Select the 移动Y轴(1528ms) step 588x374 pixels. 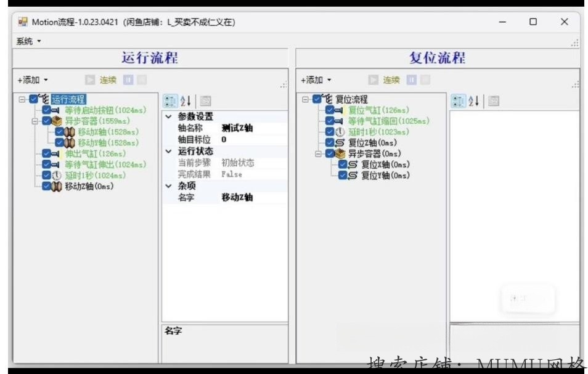[108, 143]
